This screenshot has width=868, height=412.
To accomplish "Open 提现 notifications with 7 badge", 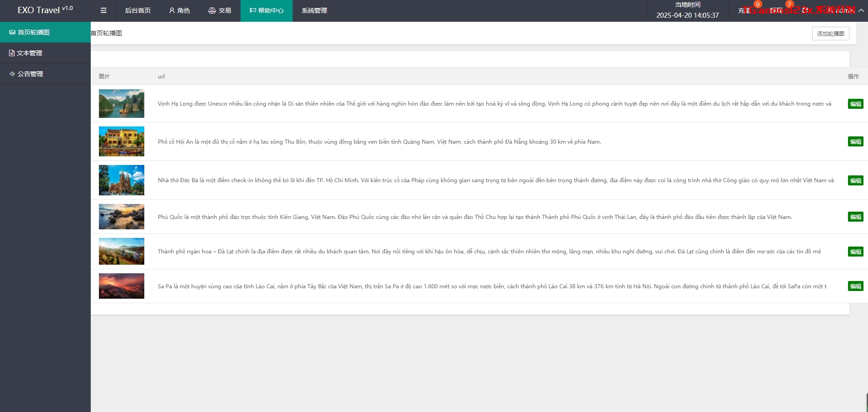I will [777, 10].
